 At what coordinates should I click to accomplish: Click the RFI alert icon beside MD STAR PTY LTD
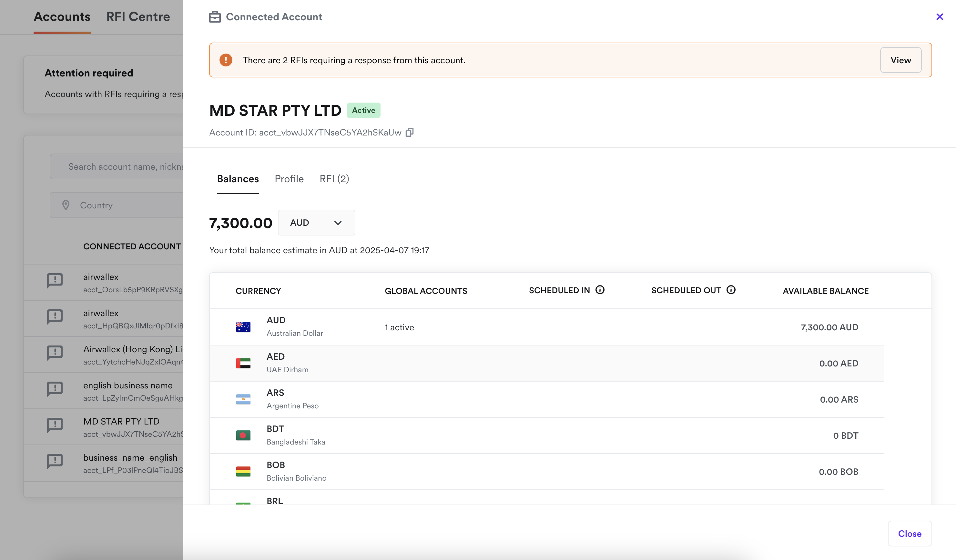point(55,425)
